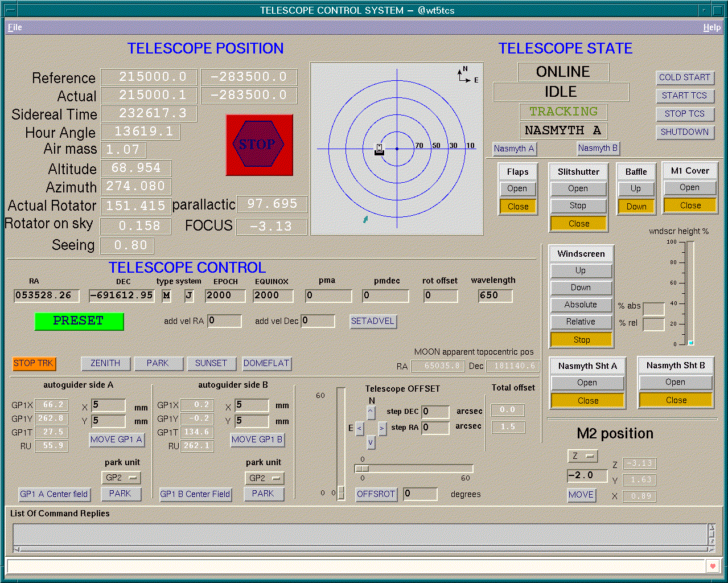Toggle M1 Cover to Open
728x583 pixels.
[x=689, y=187]
